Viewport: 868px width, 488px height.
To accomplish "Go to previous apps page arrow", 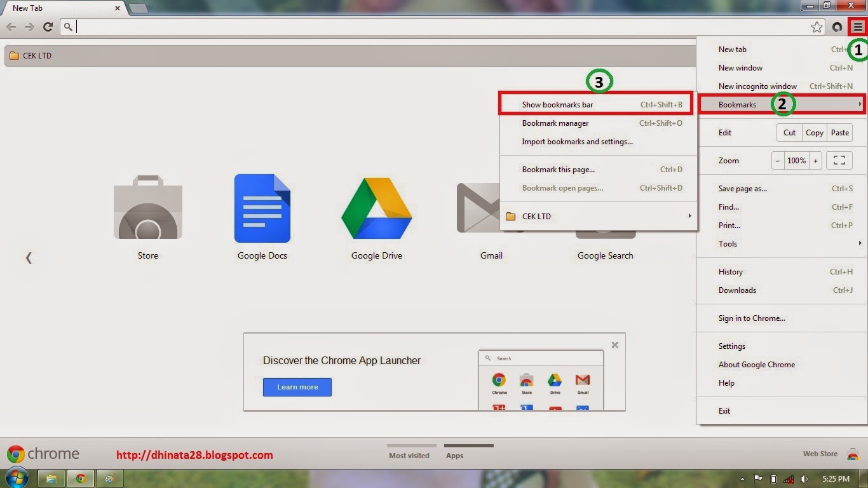I will pos(29,257).
